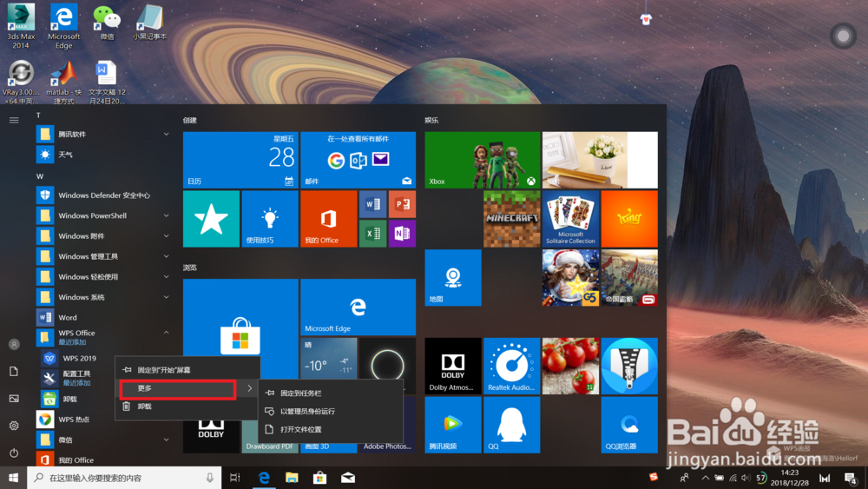Open the Calendar (日历) tile
Image resolution: width=868 pixels, height=489 pixels.
[240, 160]
